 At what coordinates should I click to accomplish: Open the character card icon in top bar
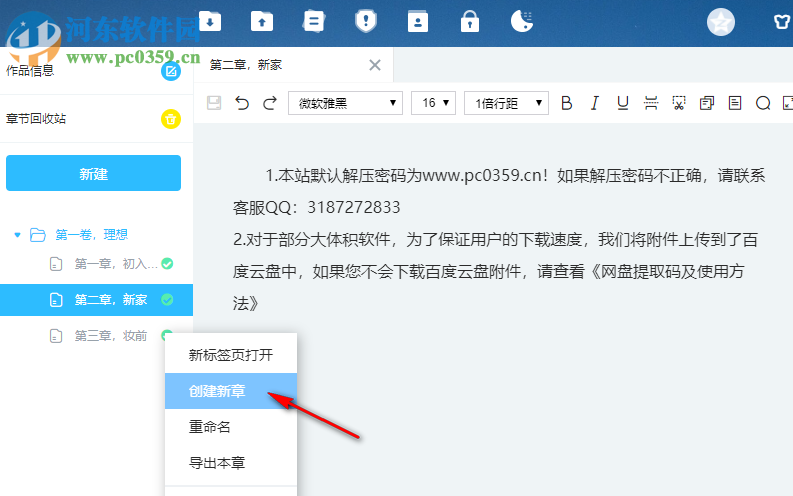click(x=418, y=22)
